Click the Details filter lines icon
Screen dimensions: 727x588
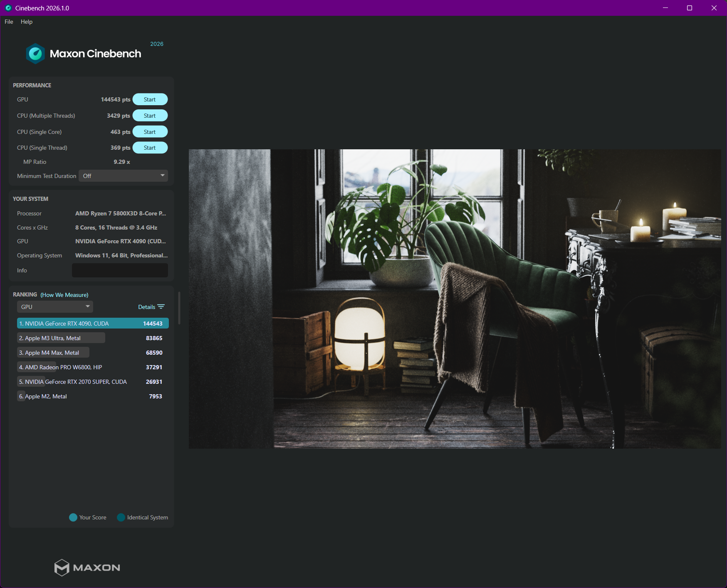click(161, 307)
